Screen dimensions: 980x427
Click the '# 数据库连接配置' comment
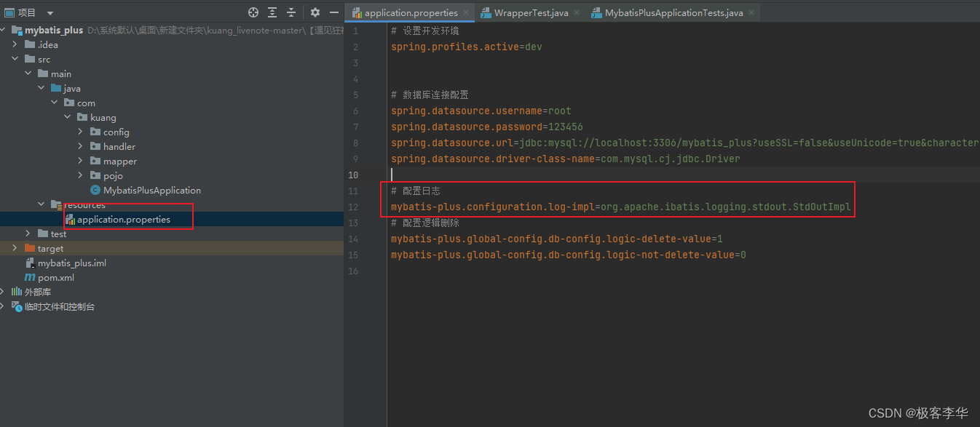tap(430, 95)
